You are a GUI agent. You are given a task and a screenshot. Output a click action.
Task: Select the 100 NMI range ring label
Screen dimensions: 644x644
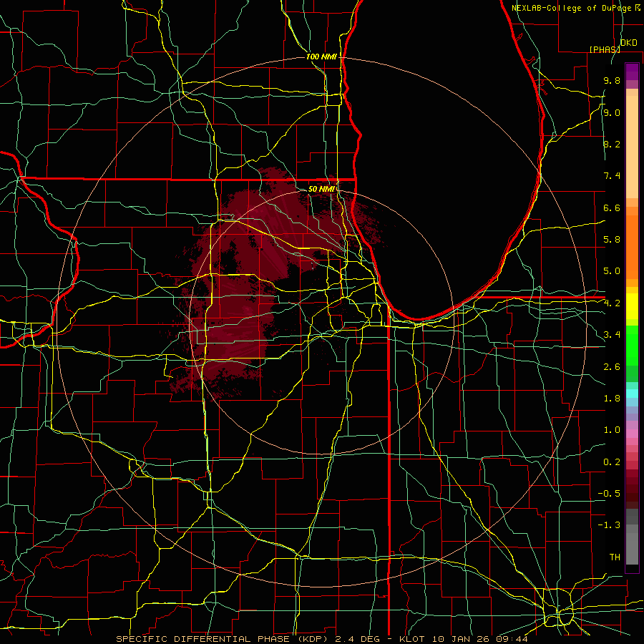coord(321,57)
